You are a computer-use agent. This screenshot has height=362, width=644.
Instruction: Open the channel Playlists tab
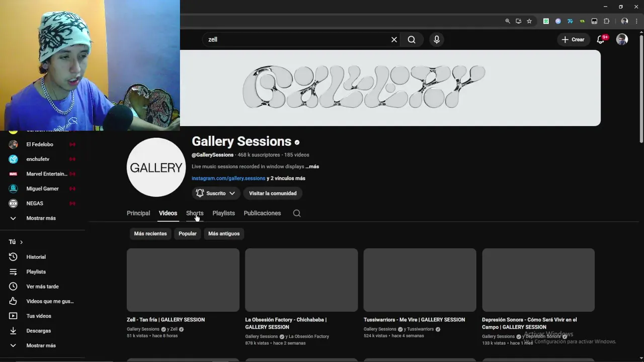click(x=223, y=213)
